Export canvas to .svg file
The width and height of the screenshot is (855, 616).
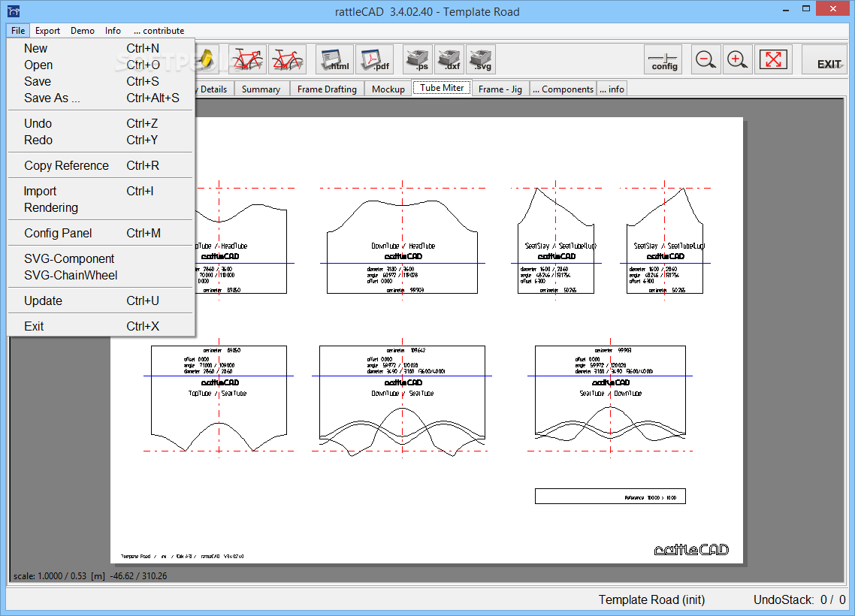tap(481, 59)
